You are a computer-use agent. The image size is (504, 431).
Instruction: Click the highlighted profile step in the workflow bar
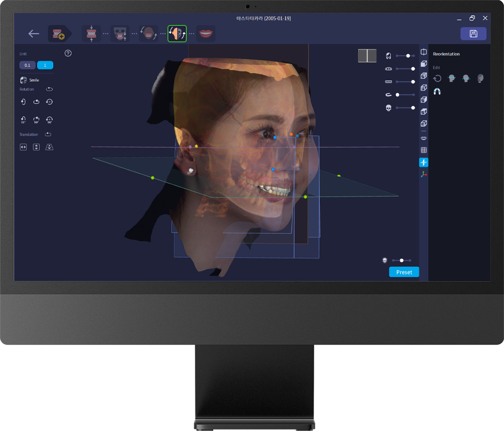click(177, 33)
